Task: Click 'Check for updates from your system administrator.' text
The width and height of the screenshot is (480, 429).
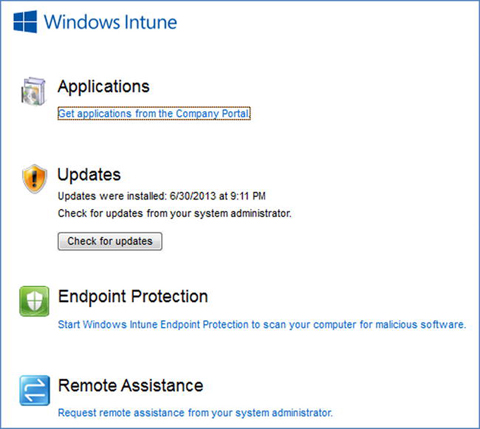Action: click(175, 213)
